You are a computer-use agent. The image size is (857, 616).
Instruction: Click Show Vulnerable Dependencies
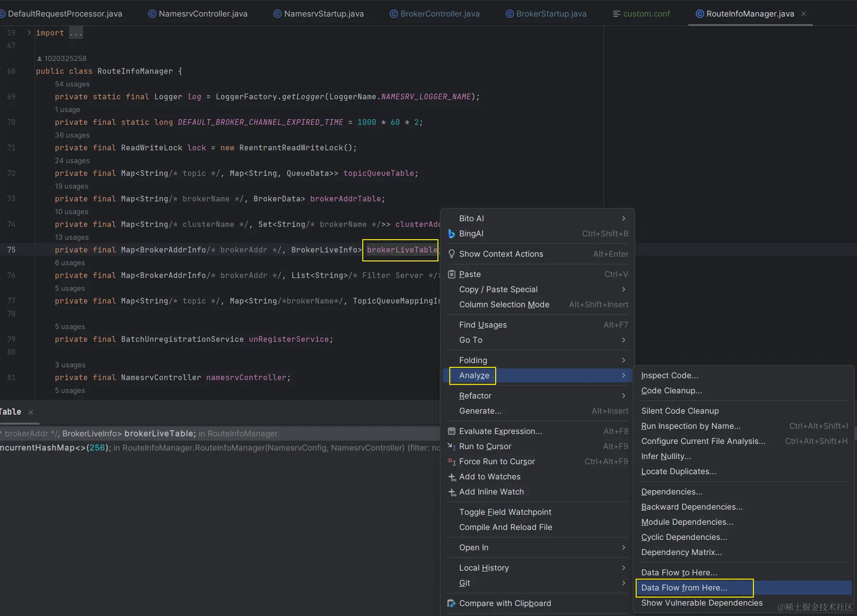point(744,603)
